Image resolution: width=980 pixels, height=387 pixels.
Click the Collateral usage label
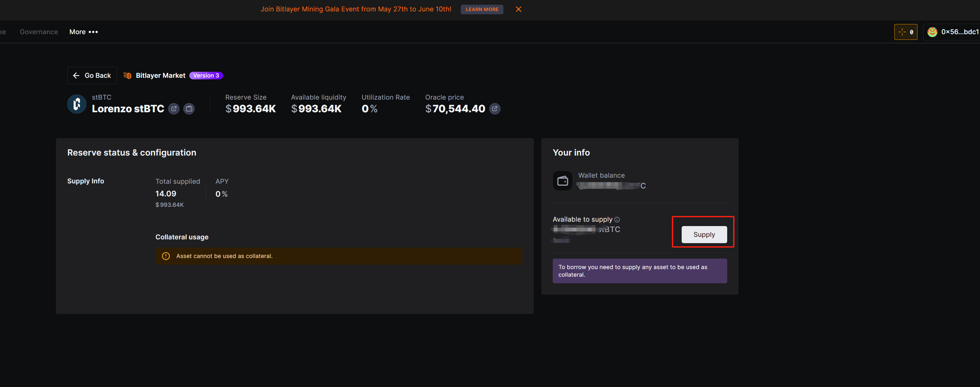coord(182,237)
